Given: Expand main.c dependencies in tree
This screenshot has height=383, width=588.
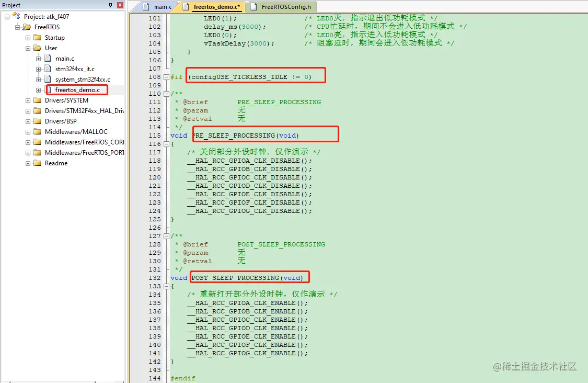Looking at the screenshot, I should 39,59.
